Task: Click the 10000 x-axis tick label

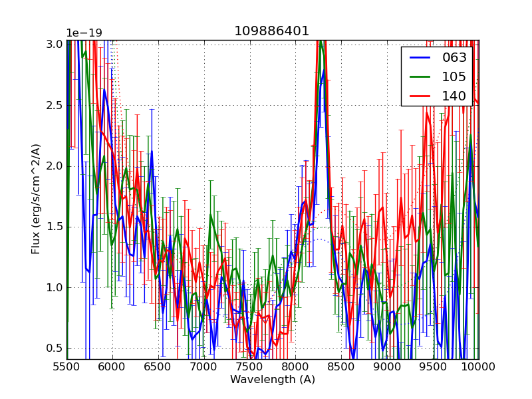Action: 478,366
